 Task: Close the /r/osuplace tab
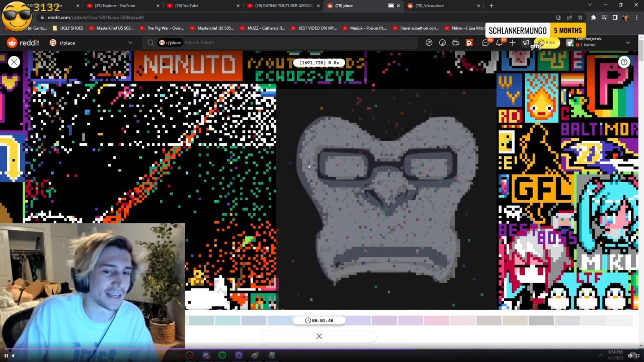click(479, 6)
